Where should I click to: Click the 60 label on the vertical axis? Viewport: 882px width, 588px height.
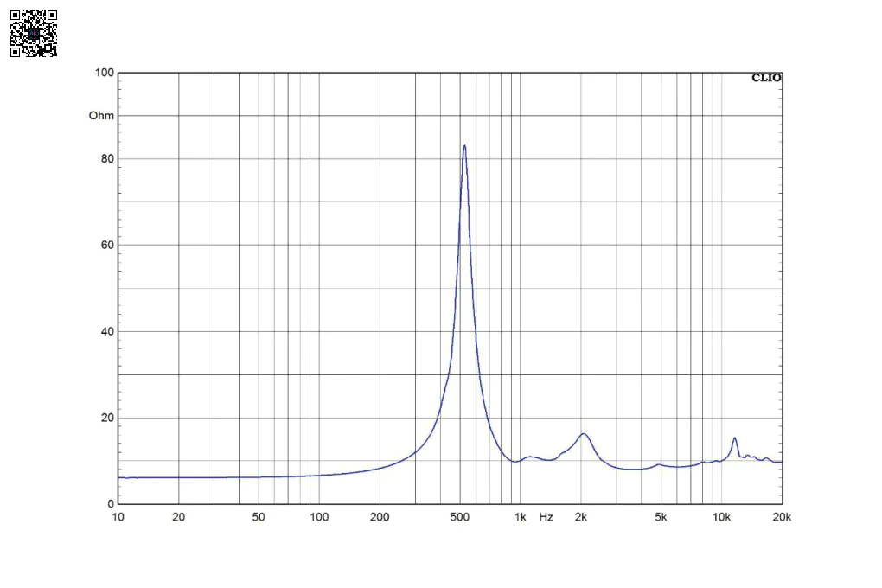click(x=106, y=245)
